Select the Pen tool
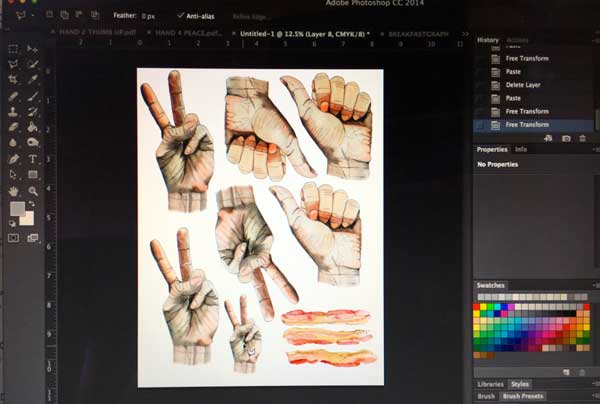600x404 pixels. (13, 159)
